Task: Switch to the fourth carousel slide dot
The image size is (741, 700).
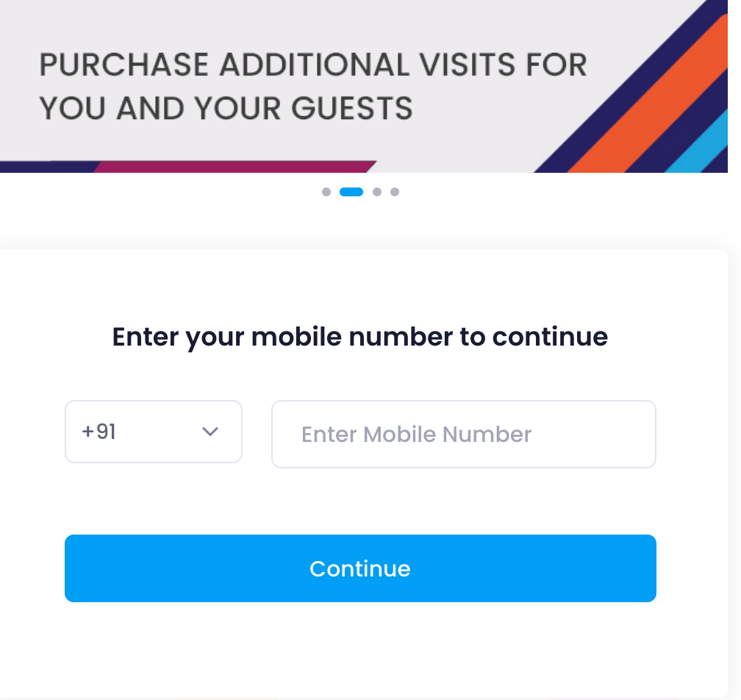Action: pyautogui.click(x=395, y=192)
